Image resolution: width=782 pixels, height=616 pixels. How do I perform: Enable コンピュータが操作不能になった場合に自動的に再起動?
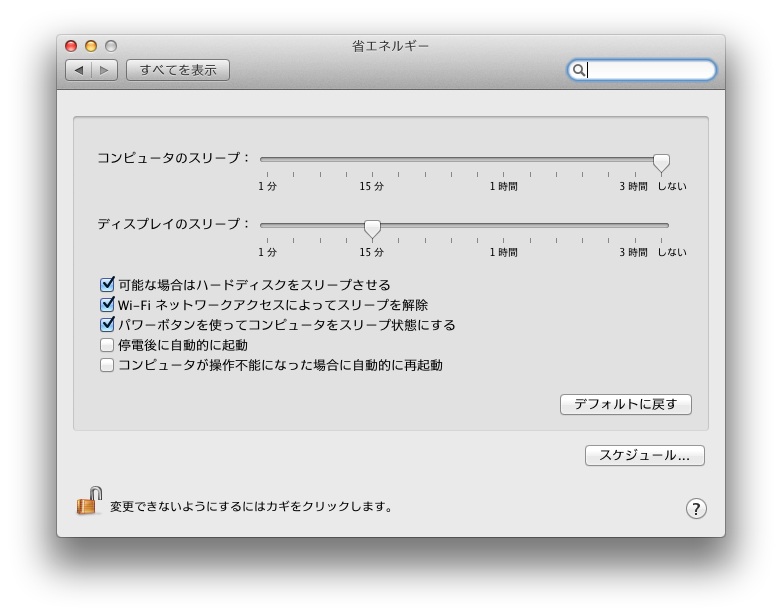pos(107,365)
